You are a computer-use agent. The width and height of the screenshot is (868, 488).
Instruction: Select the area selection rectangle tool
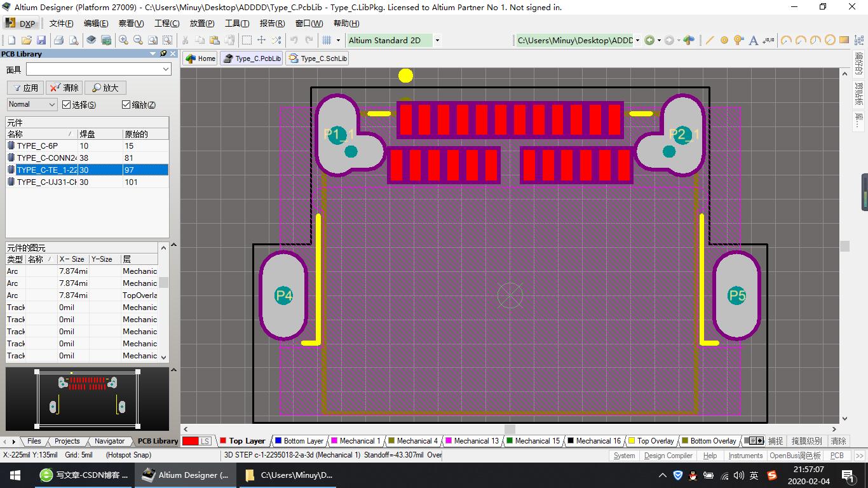247,40
